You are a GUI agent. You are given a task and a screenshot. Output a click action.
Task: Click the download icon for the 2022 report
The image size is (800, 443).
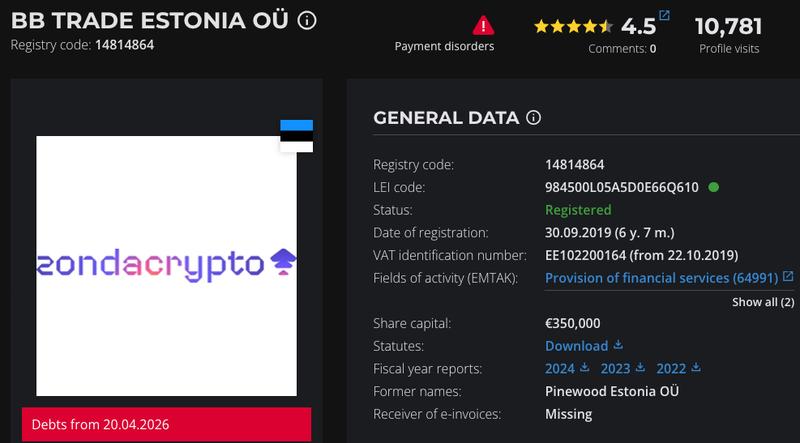coord(696,367)
